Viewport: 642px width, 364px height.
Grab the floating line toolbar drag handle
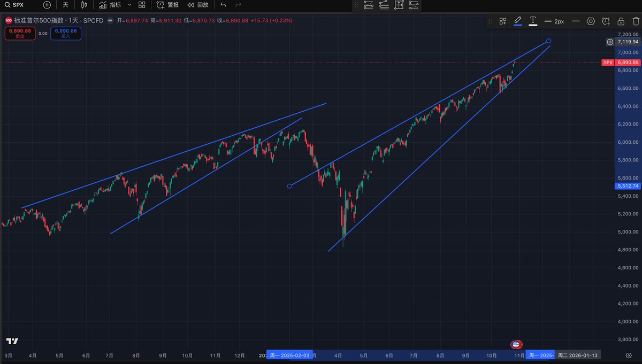491,21
